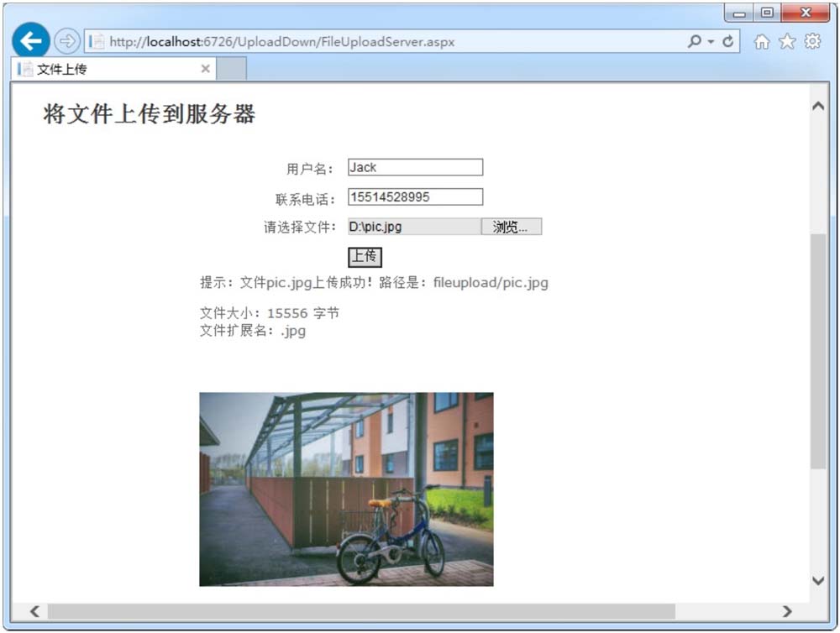This screenshot has height=633, width=840.
Task: Click the vertical scrollbar down arrow
Action: (x=818, y=580)
